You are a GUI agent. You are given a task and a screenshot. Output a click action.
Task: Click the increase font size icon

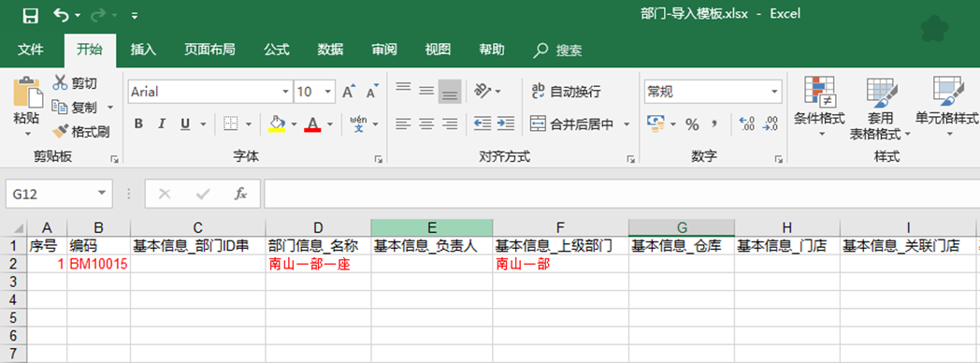pyautogui.click(x=350, y=92)
